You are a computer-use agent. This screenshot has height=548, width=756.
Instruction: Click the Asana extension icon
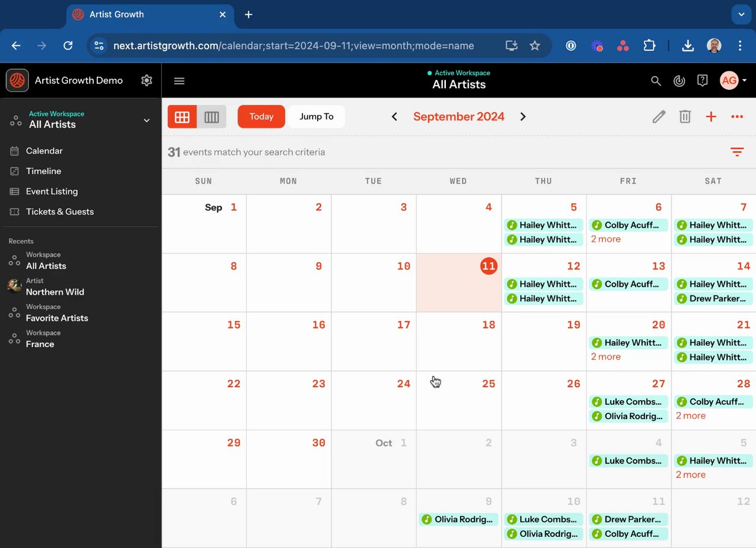[623, 46]
